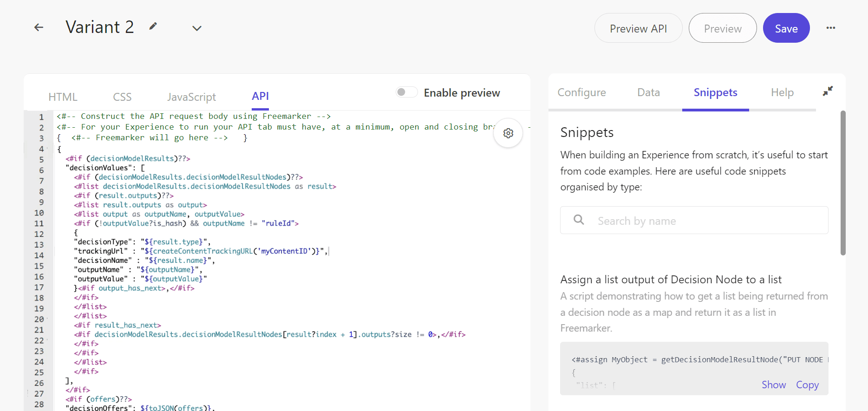Open the Configure tab

click(x=581, y=92)
